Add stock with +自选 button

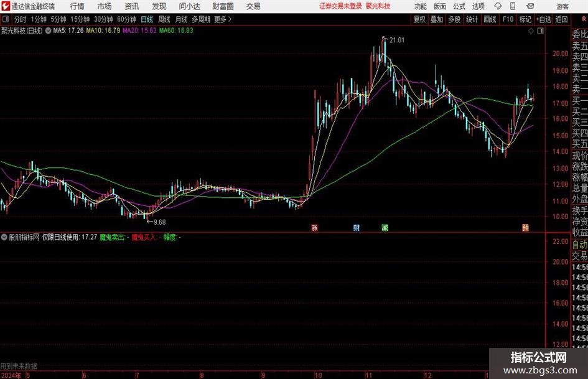pos(543,19)
